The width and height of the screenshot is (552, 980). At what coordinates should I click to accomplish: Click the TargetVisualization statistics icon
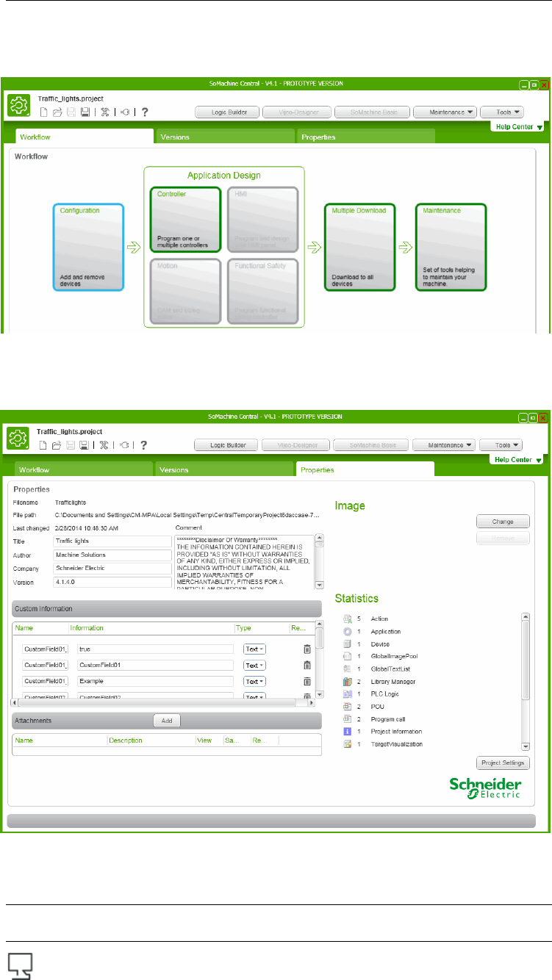tap(348, 744)
